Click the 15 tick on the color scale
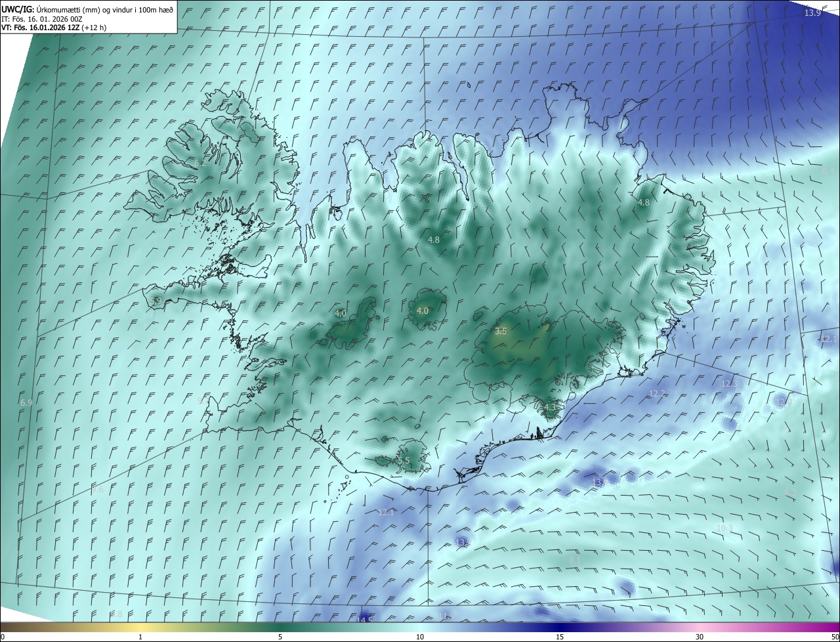This screenshot has height=642, width=840. 560,637
